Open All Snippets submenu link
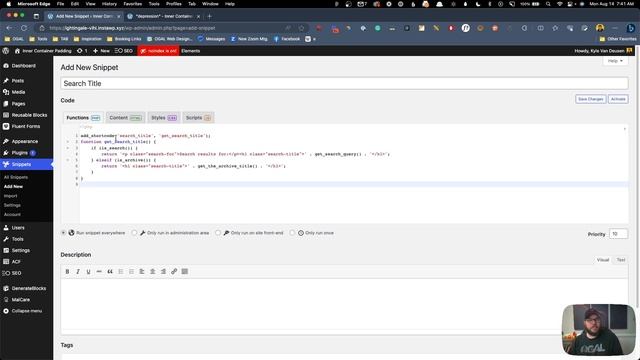Viewport: 640px width, 360px height. tap(16, 177)
